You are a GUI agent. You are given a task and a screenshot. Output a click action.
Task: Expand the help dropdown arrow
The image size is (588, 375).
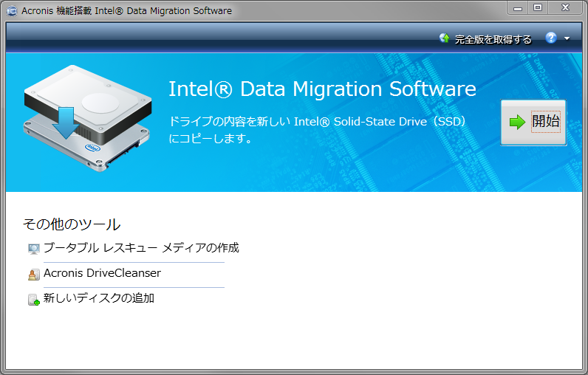point(567,38)
